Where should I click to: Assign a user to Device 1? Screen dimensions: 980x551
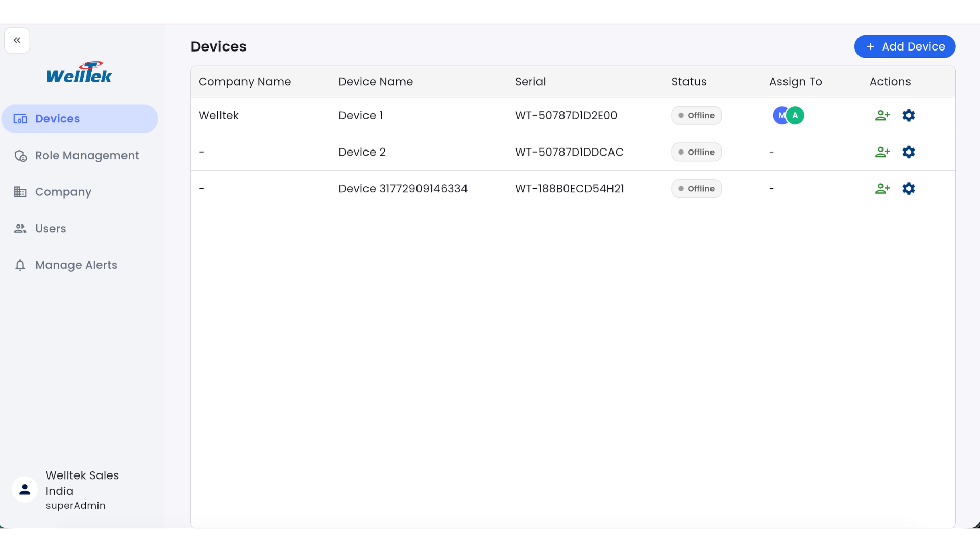pos(882,116)
